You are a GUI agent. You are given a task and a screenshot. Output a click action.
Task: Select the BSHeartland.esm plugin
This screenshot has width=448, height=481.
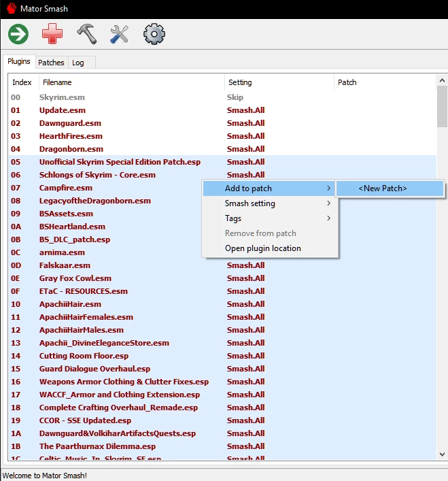tap(104, 227)
